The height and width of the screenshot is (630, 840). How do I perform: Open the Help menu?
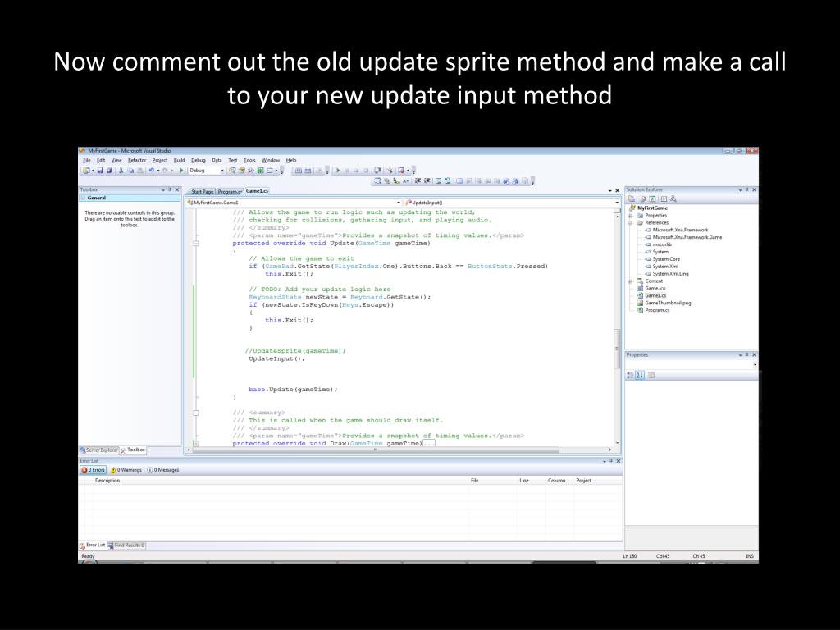coord(291,160)
